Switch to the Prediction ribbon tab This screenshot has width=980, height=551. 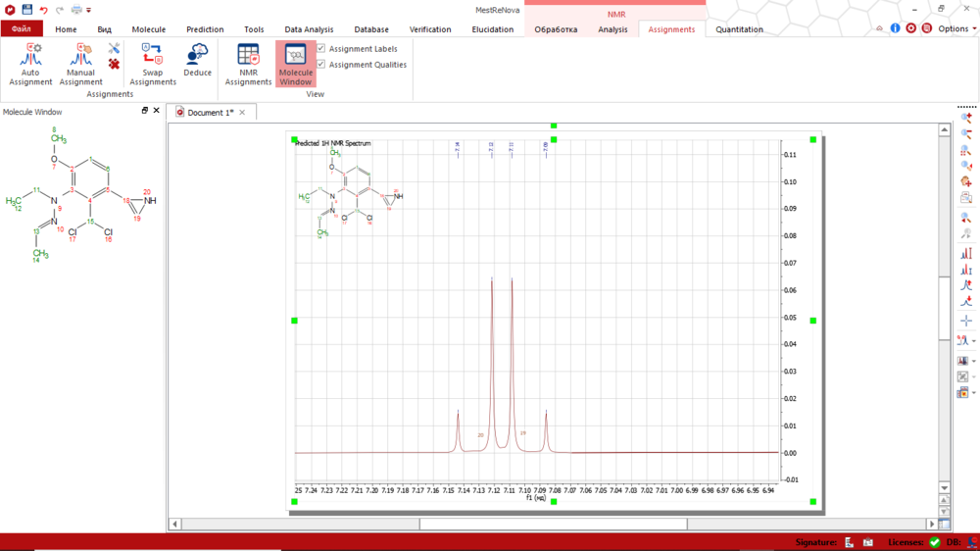[x=205, y=29]
